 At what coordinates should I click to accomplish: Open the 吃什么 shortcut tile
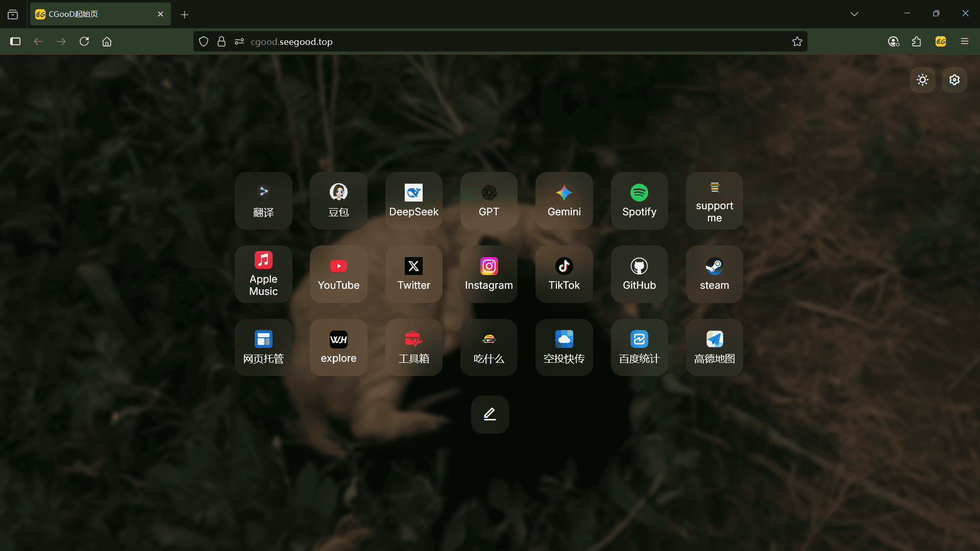(489, 347)
